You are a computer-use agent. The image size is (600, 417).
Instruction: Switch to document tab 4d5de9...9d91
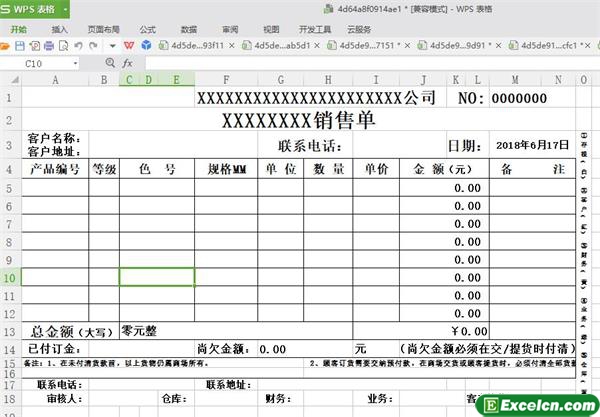tap(455, 46)
